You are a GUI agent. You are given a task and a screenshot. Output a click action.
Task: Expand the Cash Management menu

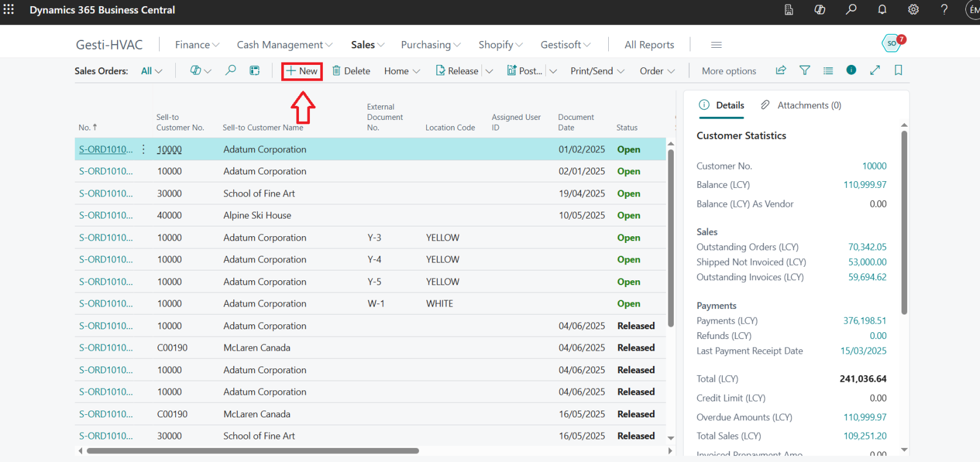click(285, 45)
